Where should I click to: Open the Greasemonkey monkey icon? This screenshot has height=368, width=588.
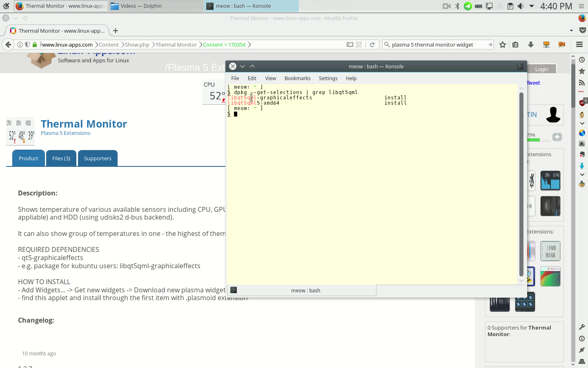click(x=582, y=114)
